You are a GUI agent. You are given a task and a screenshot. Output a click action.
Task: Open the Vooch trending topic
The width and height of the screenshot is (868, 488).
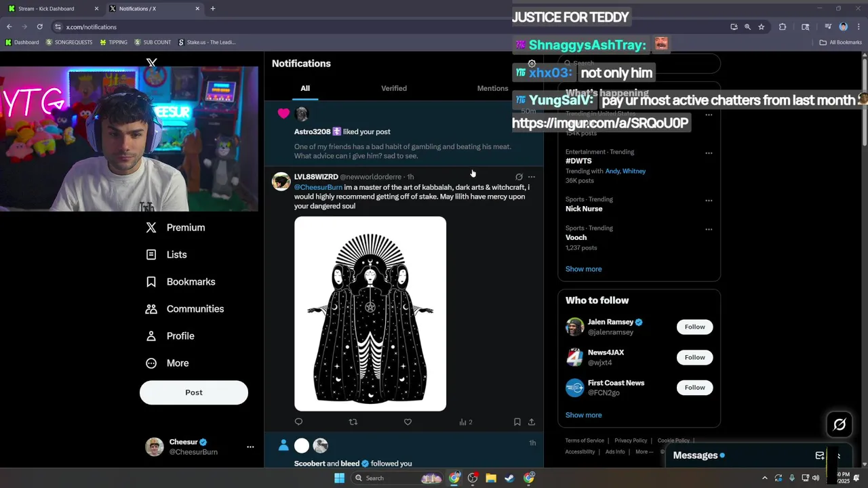576,237
